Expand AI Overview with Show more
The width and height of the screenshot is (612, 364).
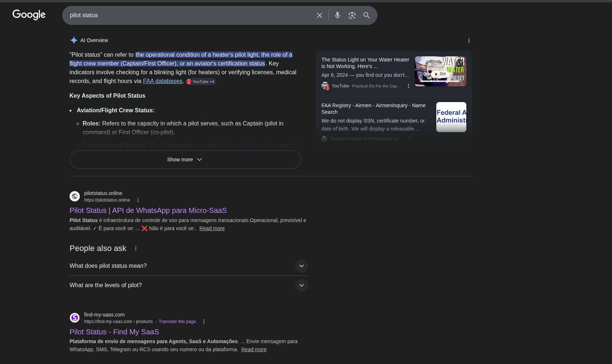coord(185,160)
